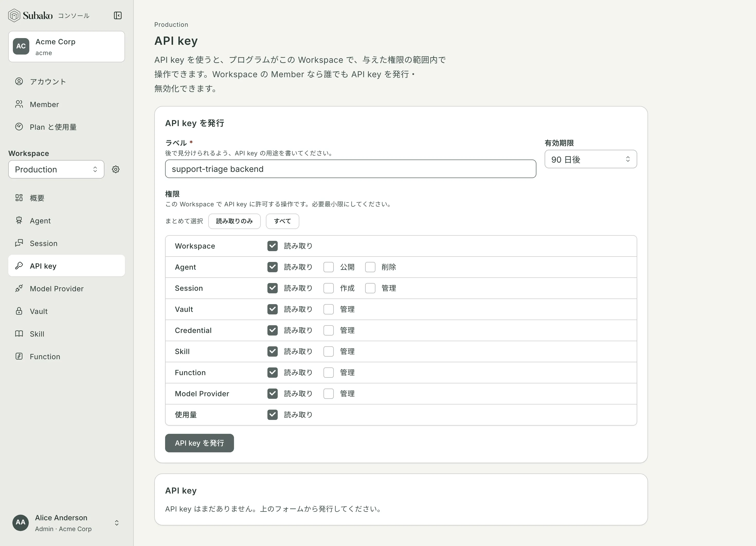Viewport: 756px width, 546px height.
Task: Enable Agent 公開 permission checkbox
Action: click(x=328, y=267)
